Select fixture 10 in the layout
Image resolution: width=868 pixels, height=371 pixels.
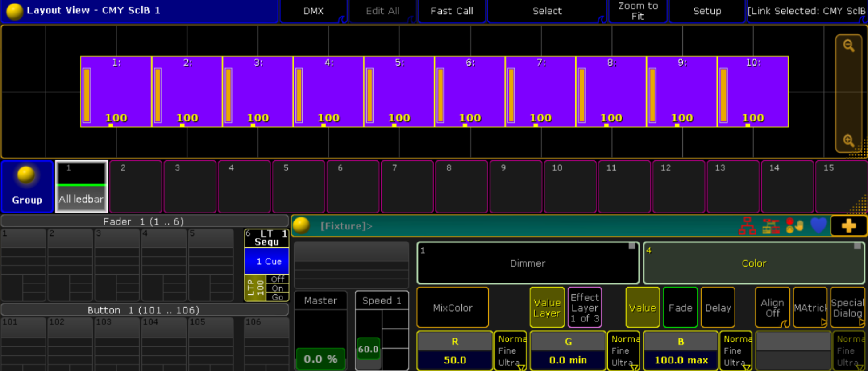pyautogui.click(x=753, y=92)
